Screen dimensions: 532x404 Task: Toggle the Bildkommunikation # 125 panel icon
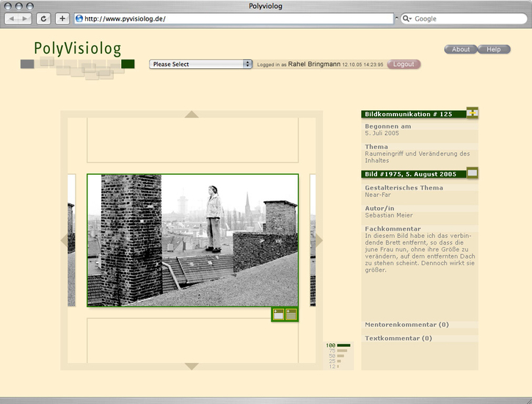(473, 112)
